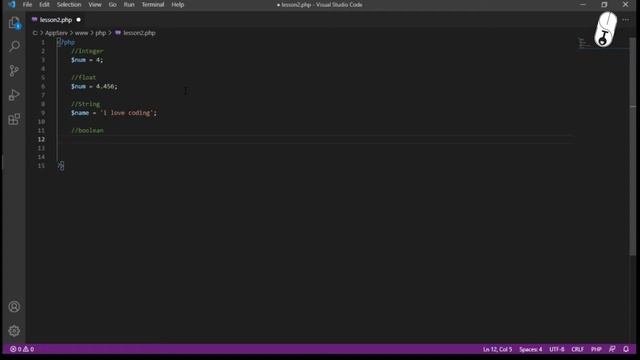Open the Source Control view

click(14, 71)
